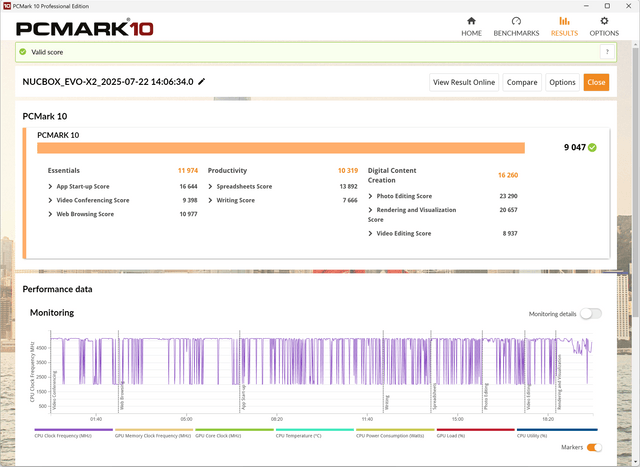Screen dimensions: 640x467
Task: Click the Web Browsing marker in chart
Action: [122, 396]
